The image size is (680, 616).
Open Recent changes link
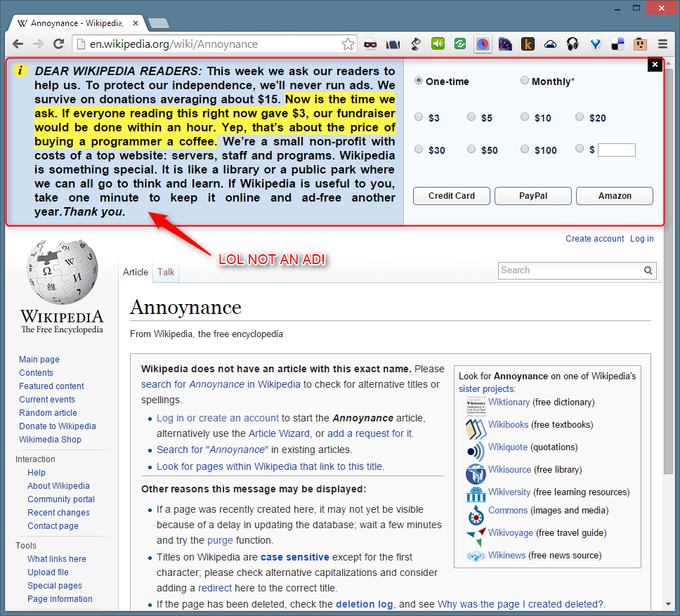click(x=58, y=513)
